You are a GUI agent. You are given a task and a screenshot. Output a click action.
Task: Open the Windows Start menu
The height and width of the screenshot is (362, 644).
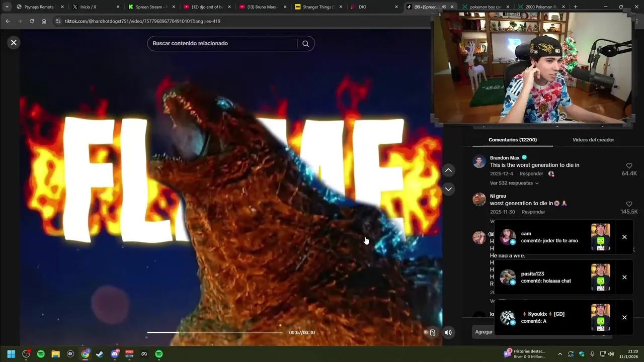[x=11, y=354]
